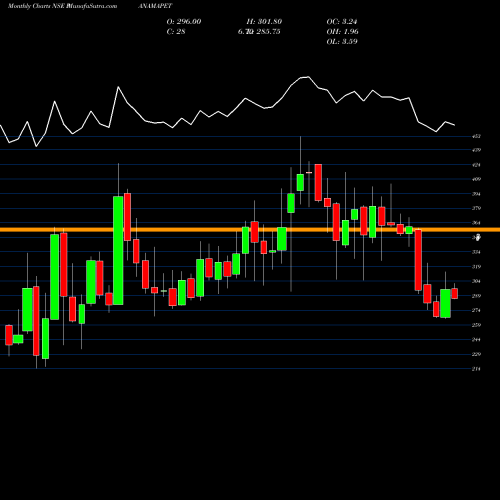Viewport: 500px width, 500px height.
Task: Click the 274 price axis label
Action: [477, 310]
